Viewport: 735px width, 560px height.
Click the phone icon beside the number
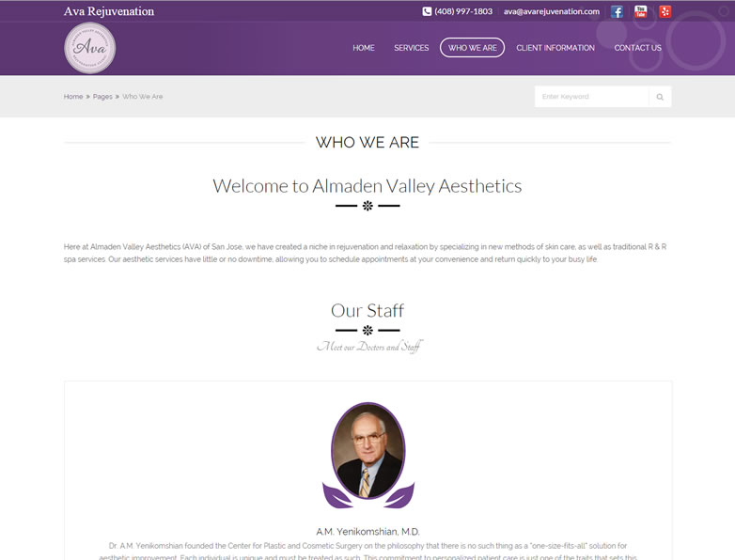427,11
